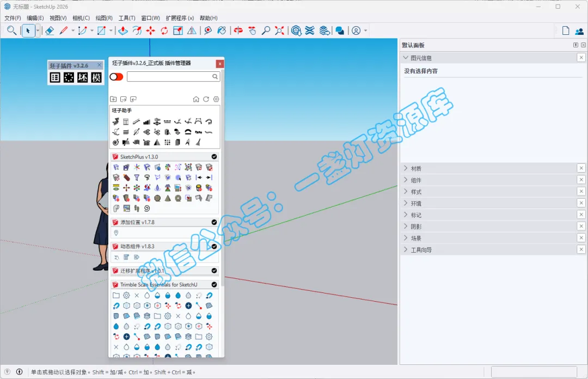
Task: Select the Push/Pull tool
Action: [x=123, y=31]
